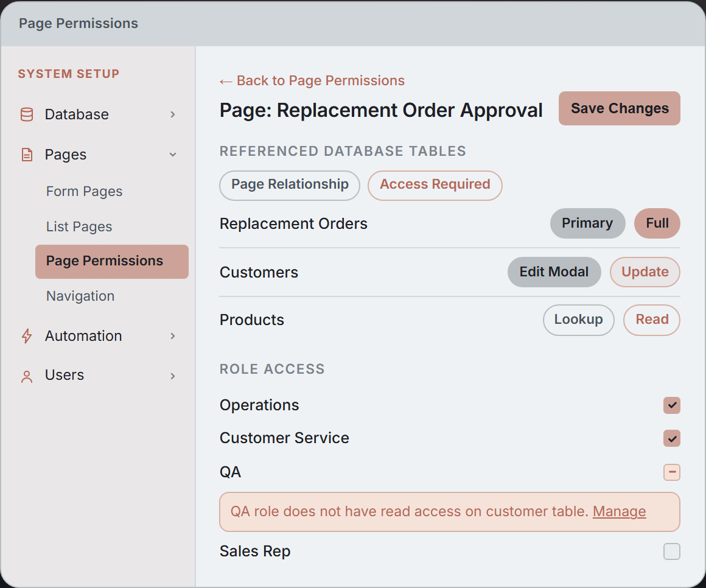Select Page Permissions sidebar item

112,262
